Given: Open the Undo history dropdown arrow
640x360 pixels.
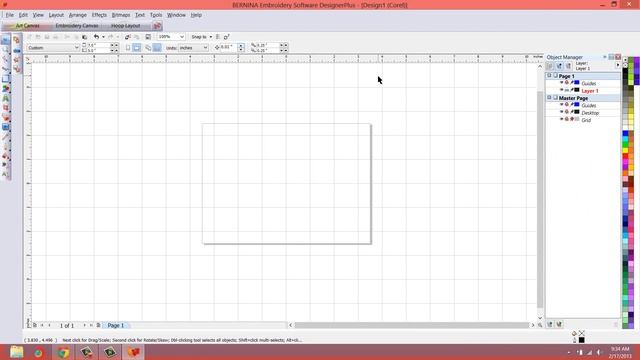Looking at the screenshot, I should click(103, 37).
